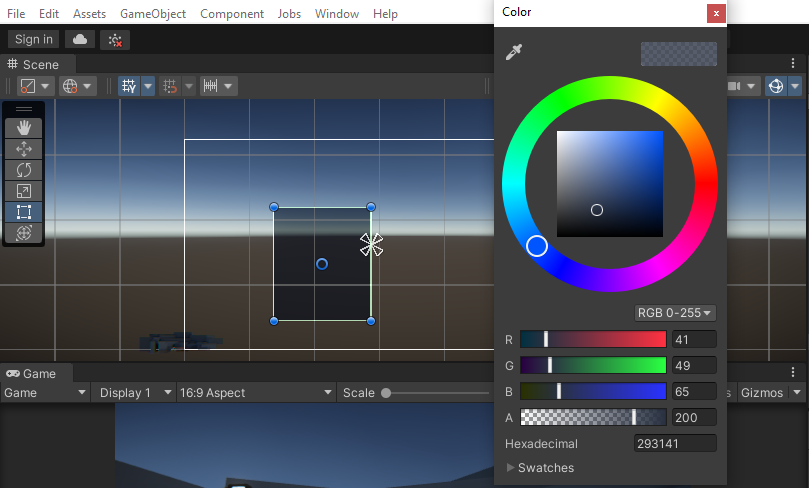Toggle grid snapping button
The width and height of the screenshot is (809, 488).
(171, 86)
